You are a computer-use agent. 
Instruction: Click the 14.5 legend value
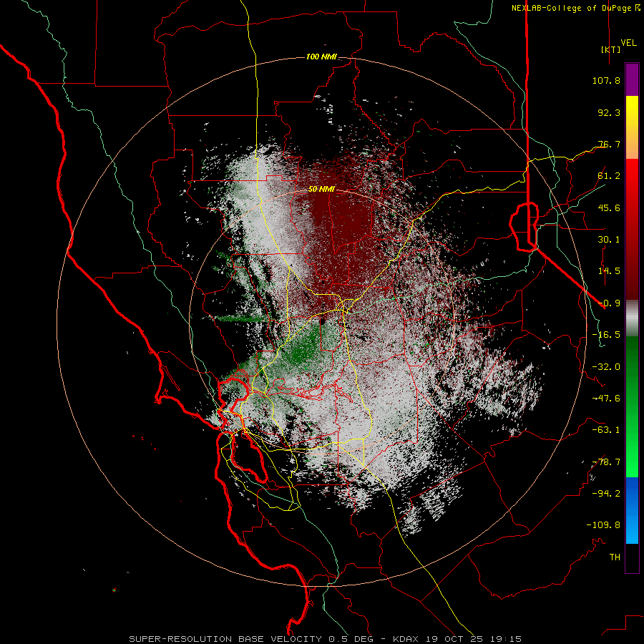(x=609, y=271)
